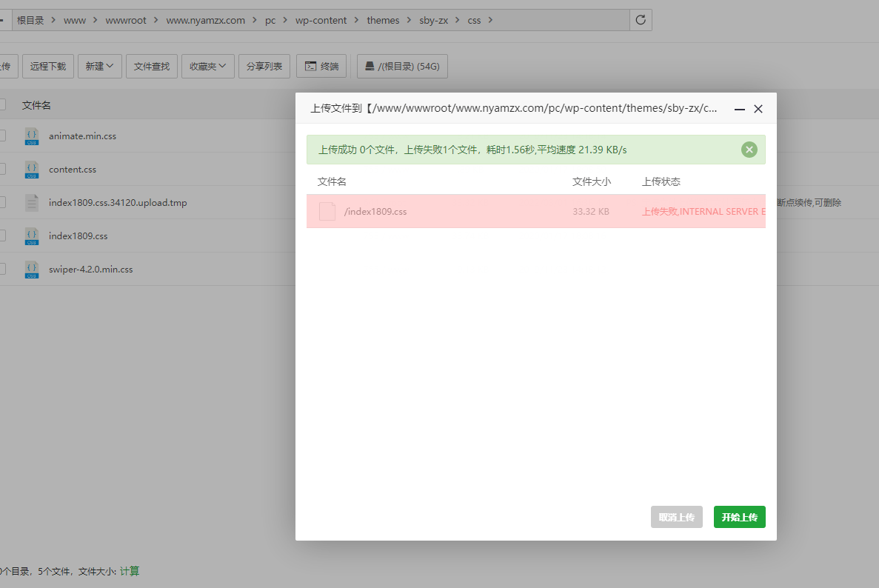The width and height of the screenshot is (879, 588).
Task: Click 文件大小 column header in dialog
Action: [592, 181]
